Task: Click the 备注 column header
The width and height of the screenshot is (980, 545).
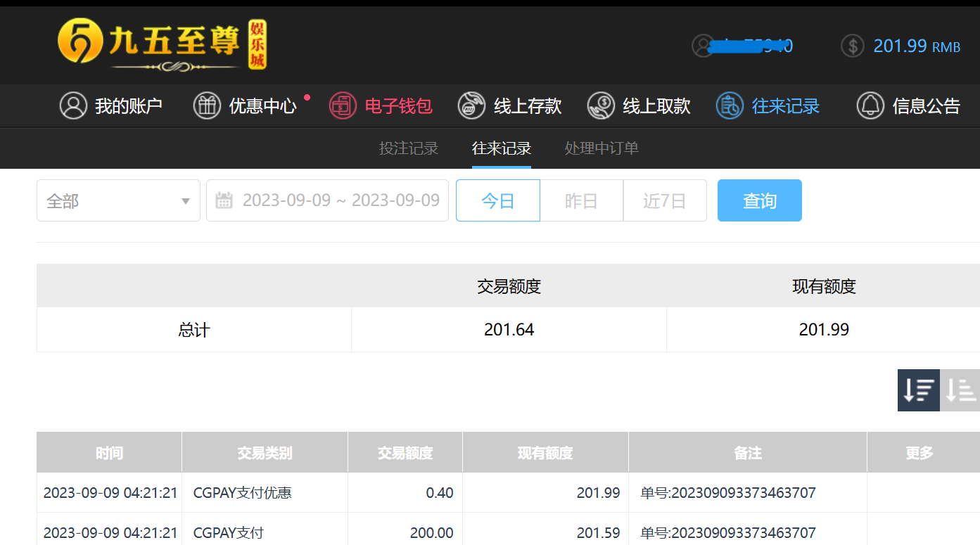Action: pyautogui.click(x=748, y=453)
